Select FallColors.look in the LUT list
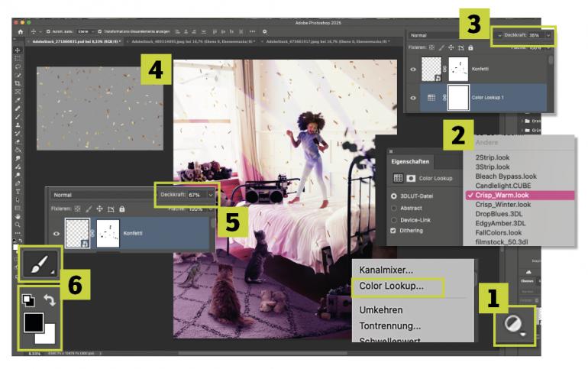This screenshot has height=369, width=588. (499, 233)
